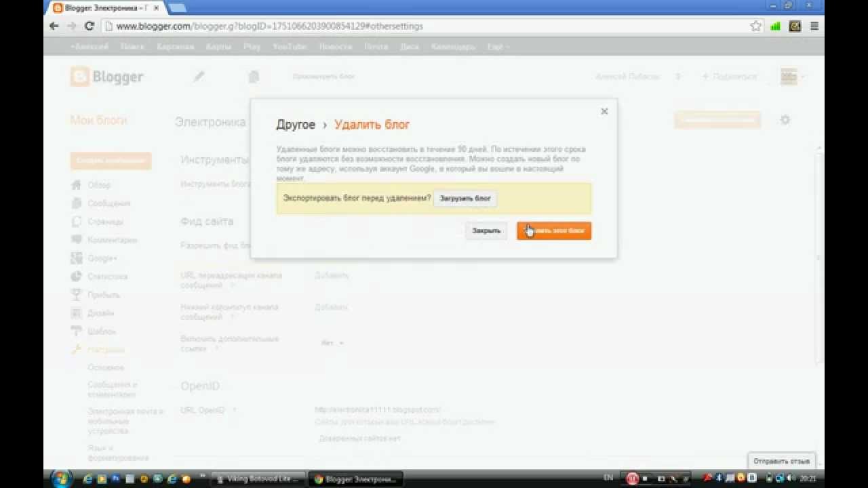Expand the Электроника blog selector

coord(210,122)
